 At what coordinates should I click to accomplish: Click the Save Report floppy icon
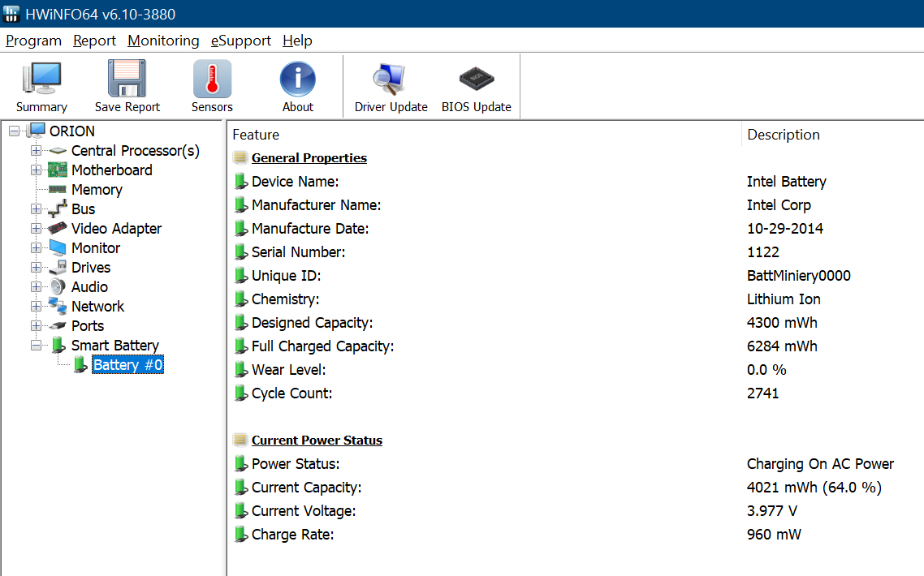coord(127,79)
